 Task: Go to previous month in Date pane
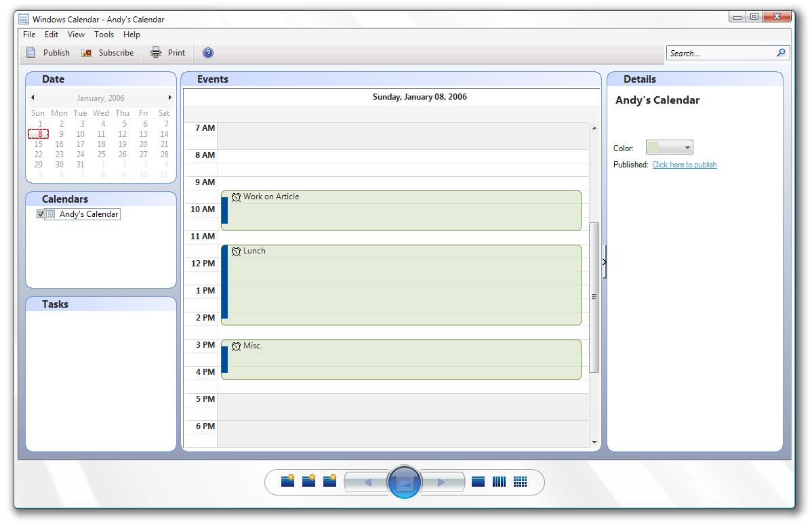[33, 98]
